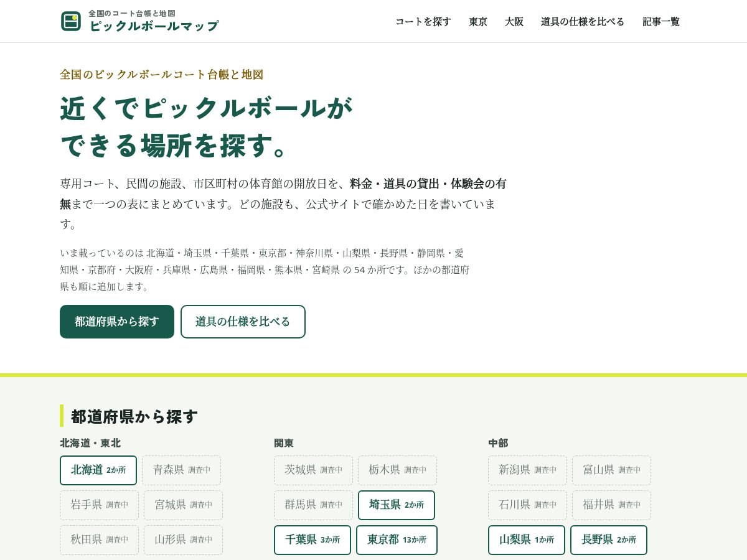Click the 関東 region heading
This screenshot has width=747, height=560.
pyautogui.click(x=284, y=443)
